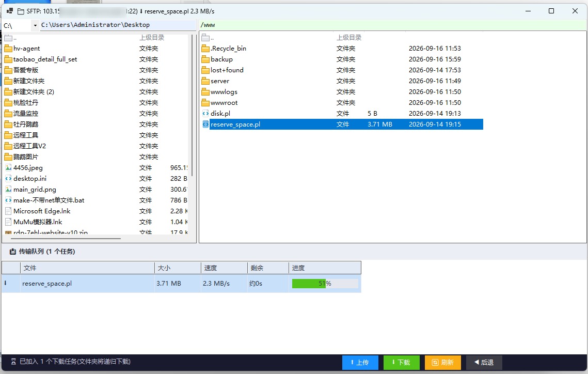
Task: Click the local path input field
Action: tap(118, 25)
